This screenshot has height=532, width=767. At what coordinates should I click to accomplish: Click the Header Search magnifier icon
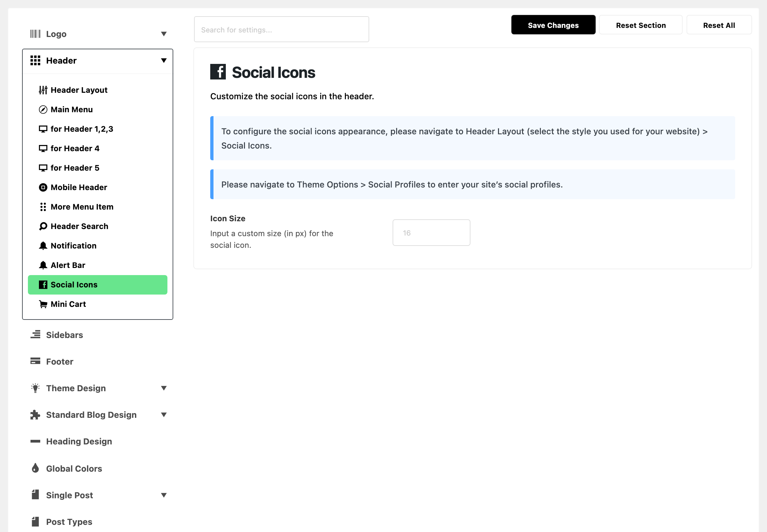(x=43, y=226)
